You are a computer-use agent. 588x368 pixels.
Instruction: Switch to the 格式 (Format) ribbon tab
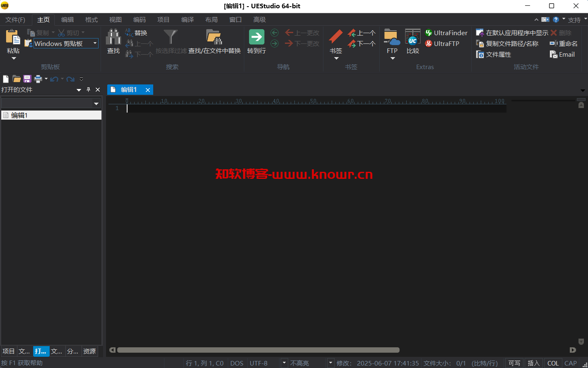click(91, 19)
